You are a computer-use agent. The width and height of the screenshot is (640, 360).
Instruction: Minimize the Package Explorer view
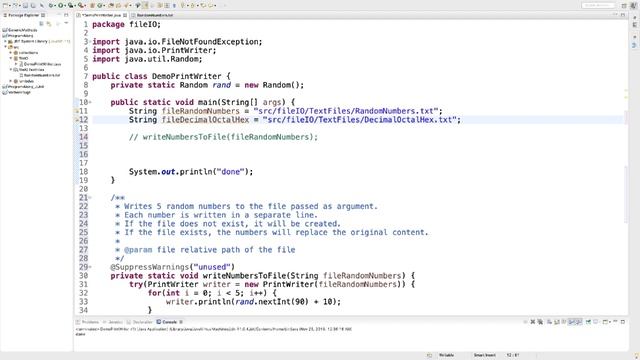[59, 15]
